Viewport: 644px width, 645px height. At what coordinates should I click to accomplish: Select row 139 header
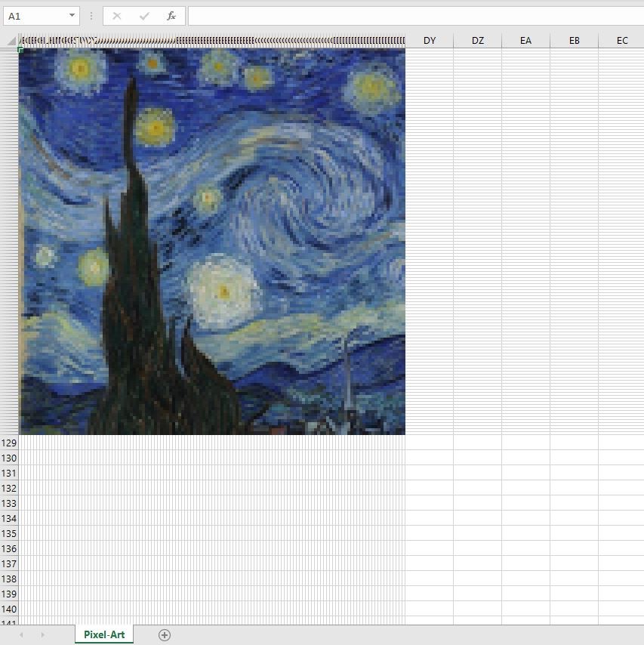pos(9,594)
